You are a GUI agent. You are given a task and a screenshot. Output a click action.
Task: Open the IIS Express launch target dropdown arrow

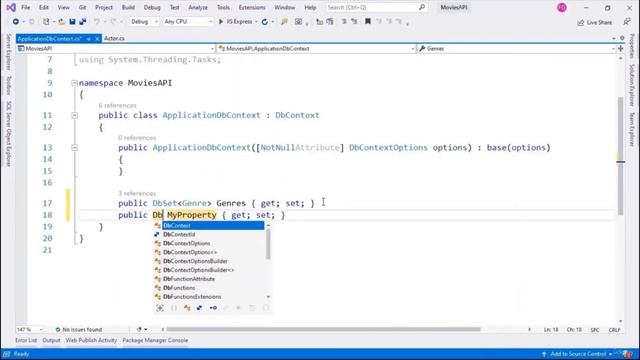(x=256, y=22)
